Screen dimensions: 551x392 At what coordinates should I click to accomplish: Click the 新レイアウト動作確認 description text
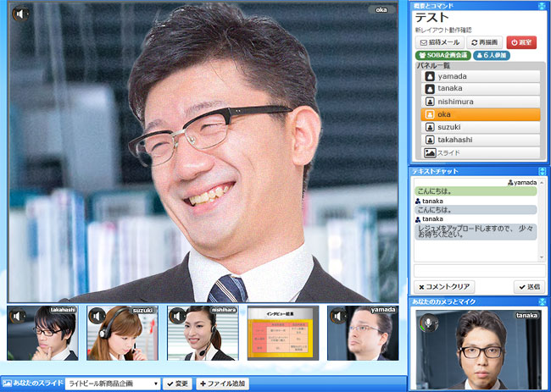tap(443, 30)
